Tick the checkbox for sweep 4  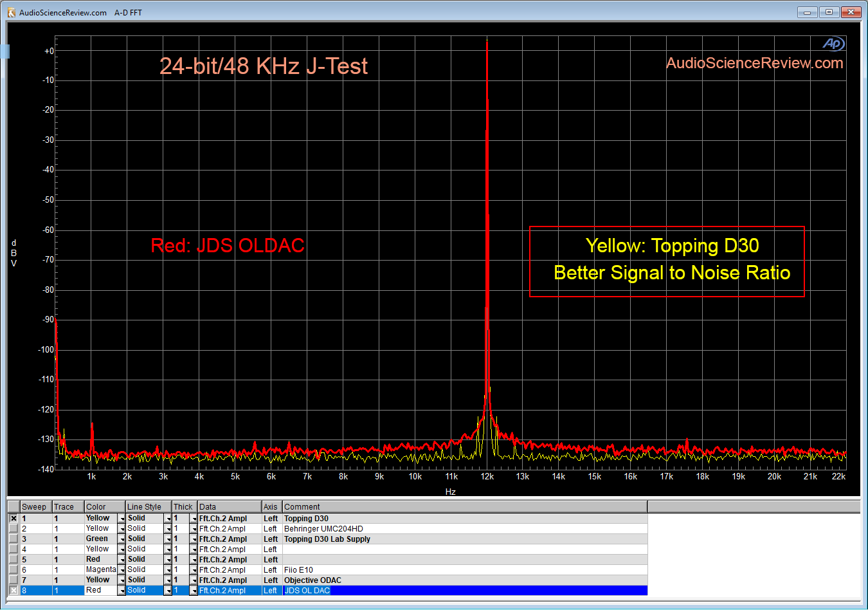coord(14,549)
